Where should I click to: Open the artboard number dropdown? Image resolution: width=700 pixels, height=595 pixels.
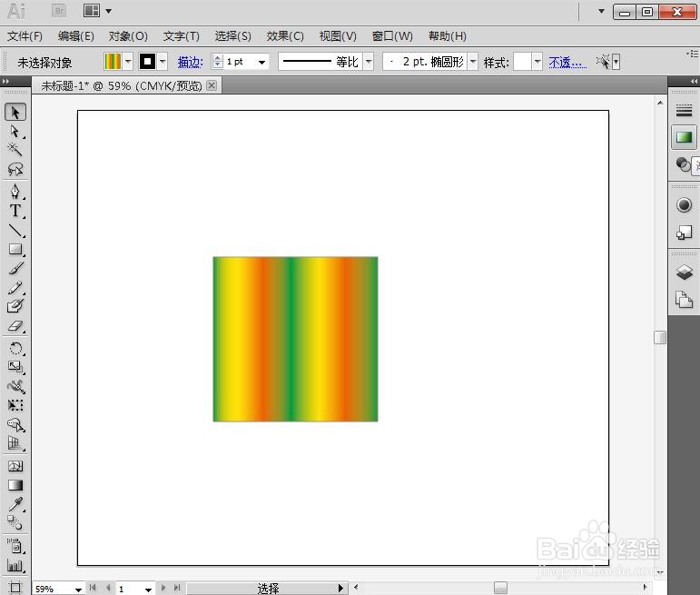tap(148, 590)
